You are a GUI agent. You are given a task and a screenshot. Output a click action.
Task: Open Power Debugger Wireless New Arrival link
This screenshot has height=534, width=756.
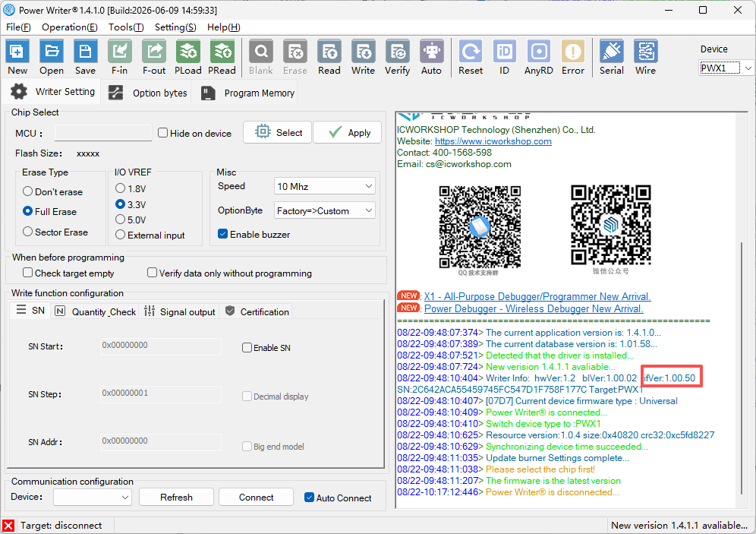tap(534, 308)
